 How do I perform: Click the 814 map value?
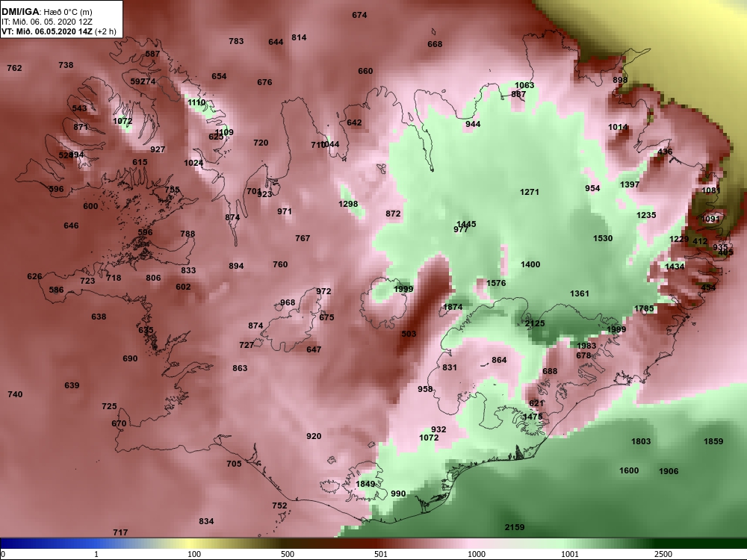click(299, 37)
